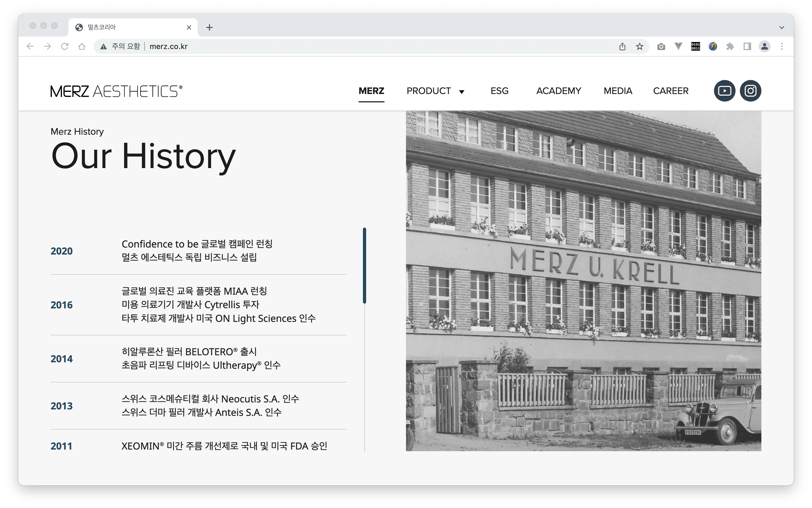Open the tab search chevron
The height and width of the screenshot is (508, 812).
click(782, 27)
